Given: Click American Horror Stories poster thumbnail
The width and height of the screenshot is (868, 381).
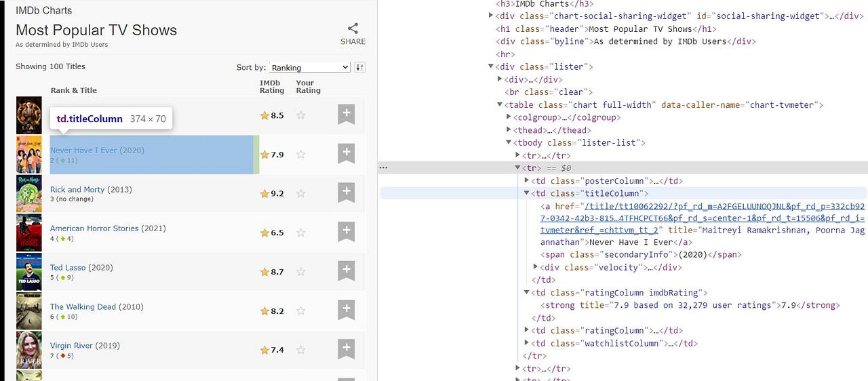Looking at the screenshot, I should coord(29,233).
